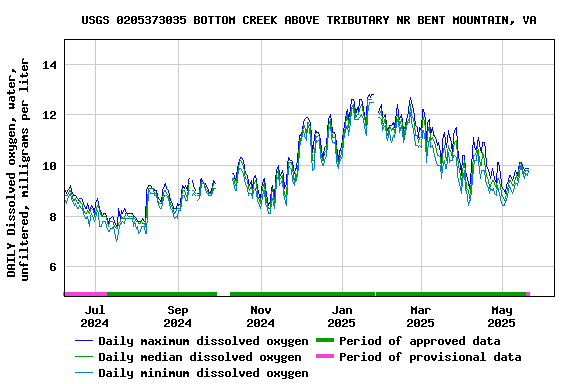Click legend text 'Daily minimum dissolved oxygen'
This screenshot has height=384, width=576.
[x=203, y=373]
